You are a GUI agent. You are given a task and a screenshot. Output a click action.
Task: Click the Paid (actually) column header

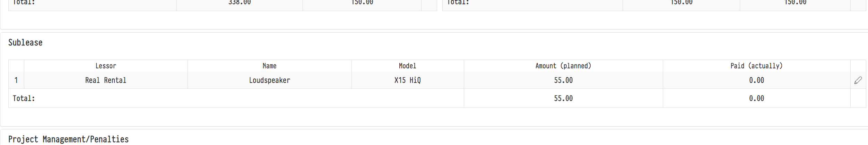756,66
